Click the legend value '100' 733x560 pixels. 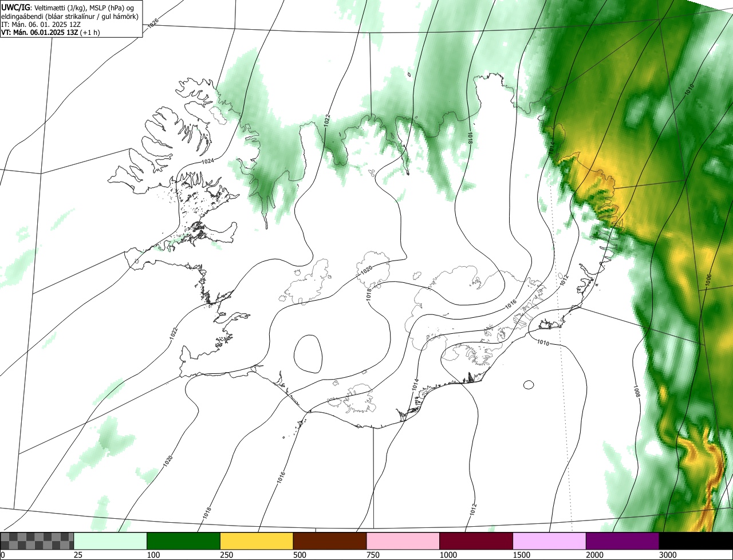[x=152, y=555]
